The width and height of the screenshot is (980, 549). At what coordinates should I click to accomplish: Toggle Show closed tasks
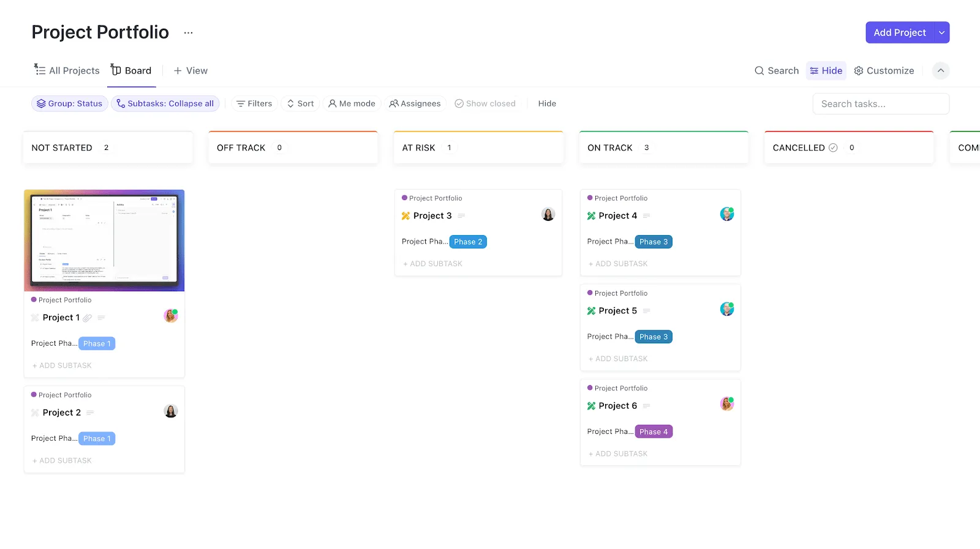pyautogui.click(x=485, y=103)
